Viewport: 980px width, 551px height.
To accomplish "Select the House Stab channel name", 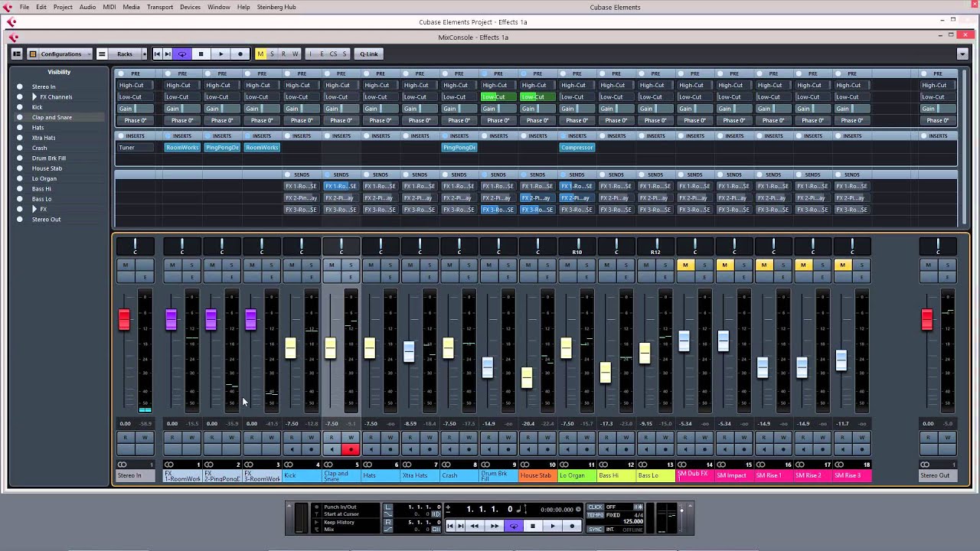I will coord(537,475).
